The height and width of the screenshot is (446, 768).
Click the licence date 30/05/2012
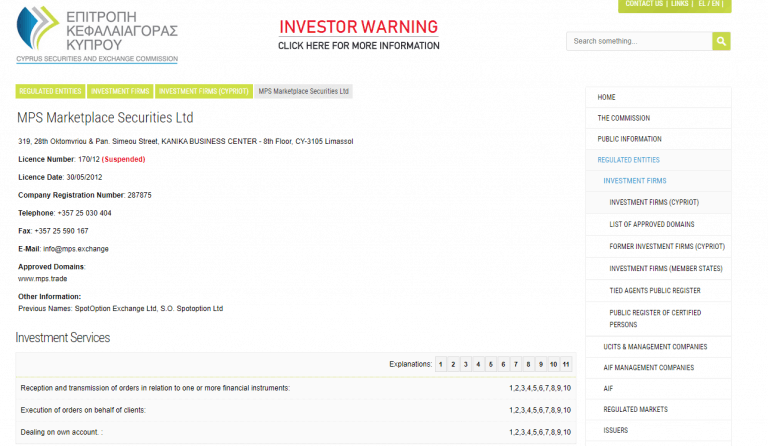point(84,177)
